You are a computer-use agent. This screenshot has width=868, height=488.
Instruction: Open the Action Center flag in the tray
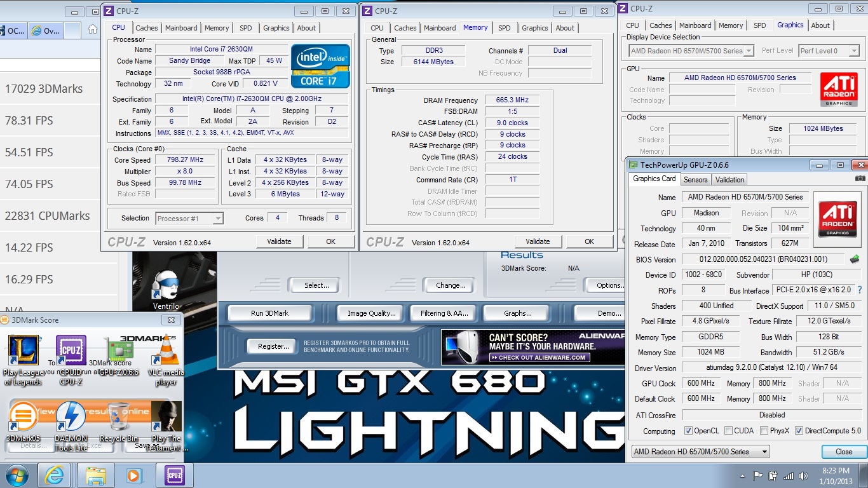click(x=757, y=476)
